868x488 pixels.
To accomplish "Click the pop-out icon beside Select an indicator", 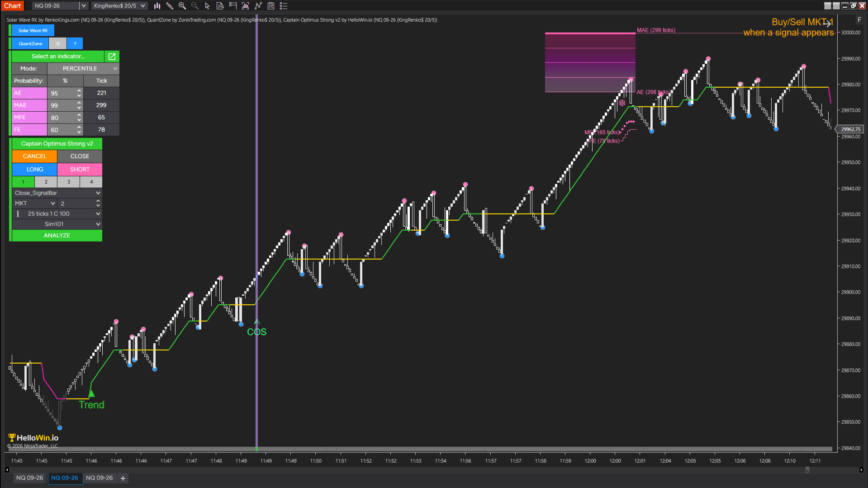I will (x=112, y=57).
